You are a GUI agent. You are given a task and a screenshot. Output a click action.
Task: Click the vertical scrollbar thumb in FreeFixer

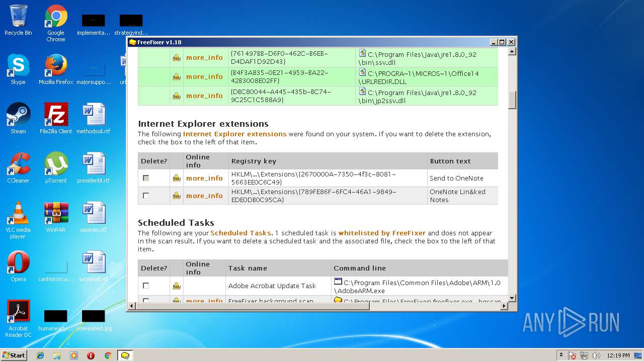[512, 100]
